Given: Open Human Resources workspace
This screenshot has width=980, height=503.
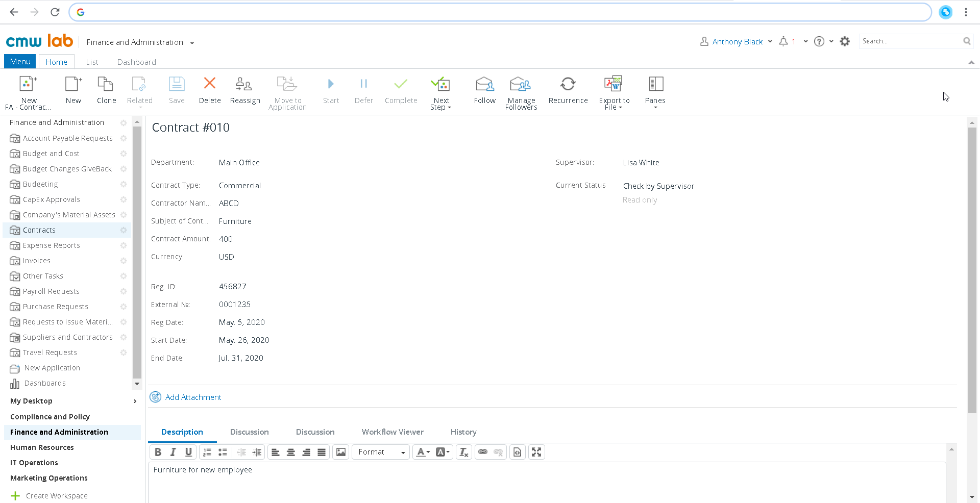Looking at the screenshot, I should [42, 447].
